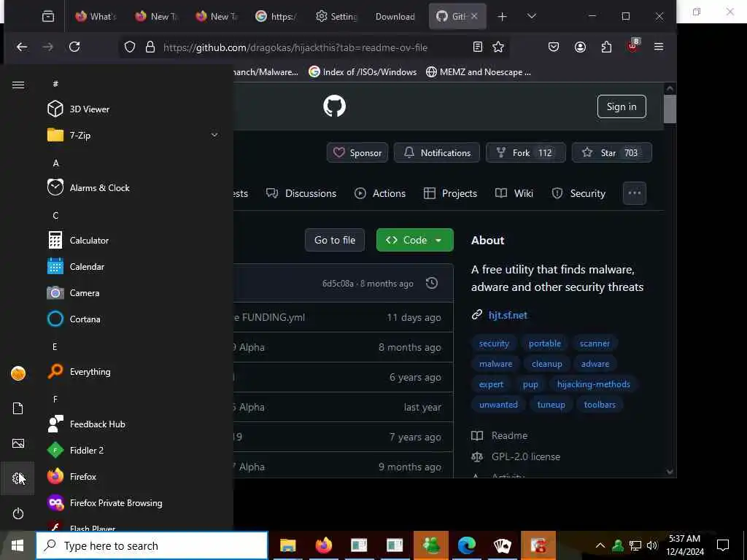Open Pictures from Start sidebar
747x560 pixels.
(18, 443)
